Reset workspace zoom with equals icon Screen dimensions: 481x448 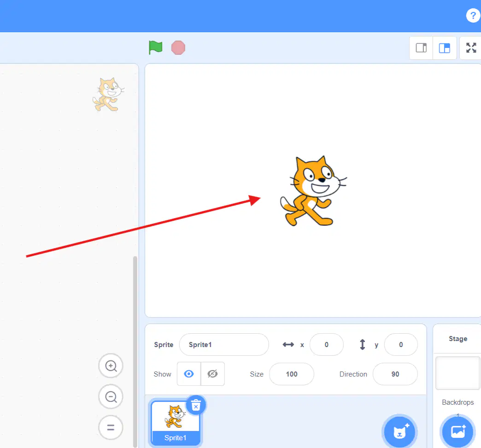[111, 427]
